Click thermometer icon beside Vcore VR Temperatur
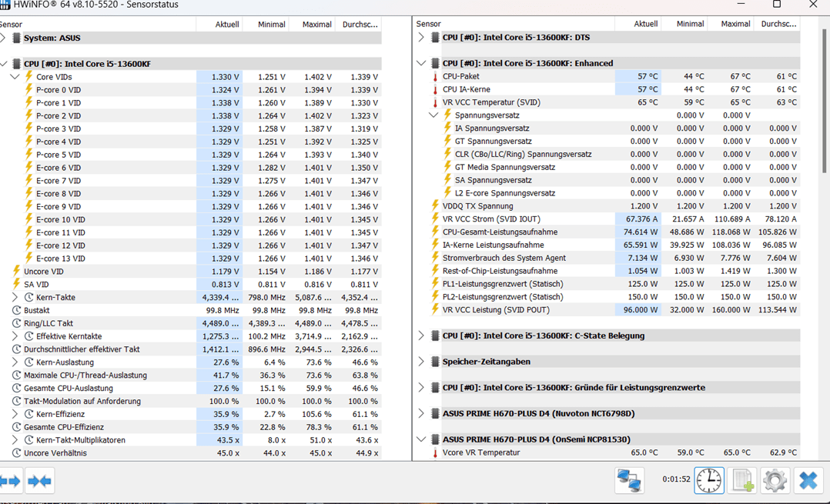The width and height of the screenshot is (830, 504). pyautogui.click(x=435, y=452)
